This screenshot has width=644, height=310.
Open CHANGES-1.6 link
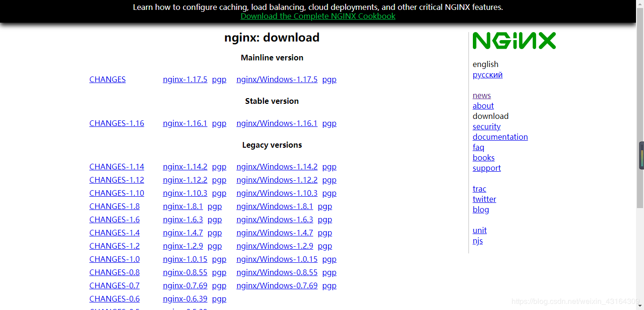(115, 219)
